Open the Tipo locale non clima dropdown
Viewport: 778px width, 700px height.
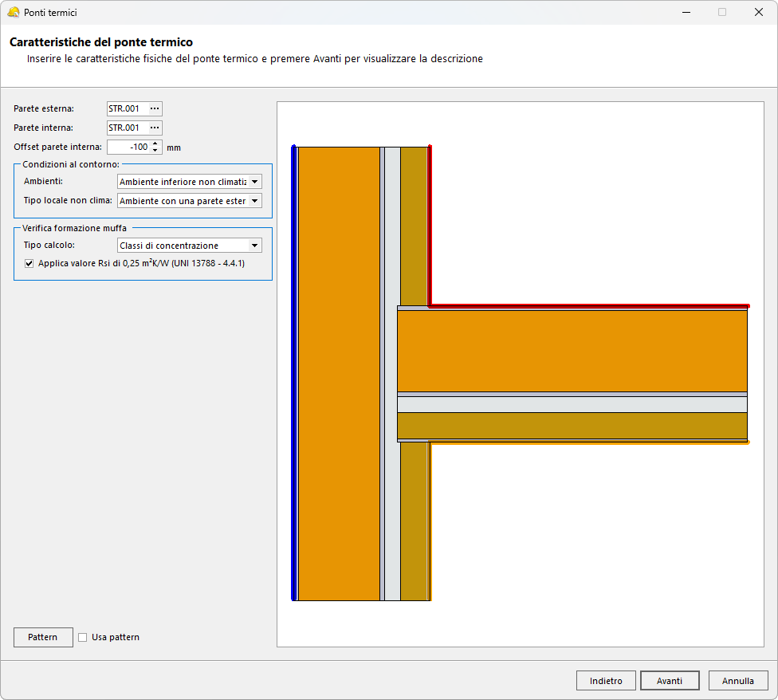coord(254,201)
